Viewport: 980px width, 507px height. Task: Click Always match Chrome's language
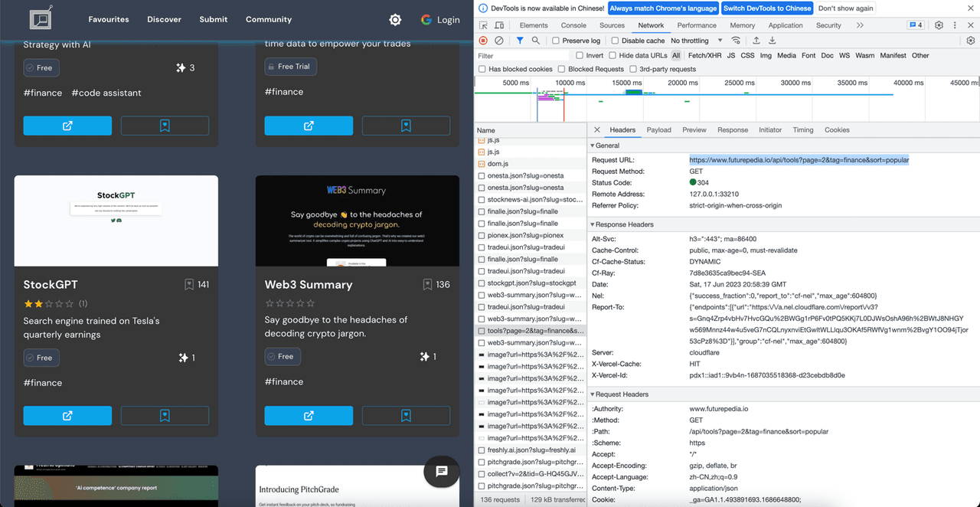(663, 8)
